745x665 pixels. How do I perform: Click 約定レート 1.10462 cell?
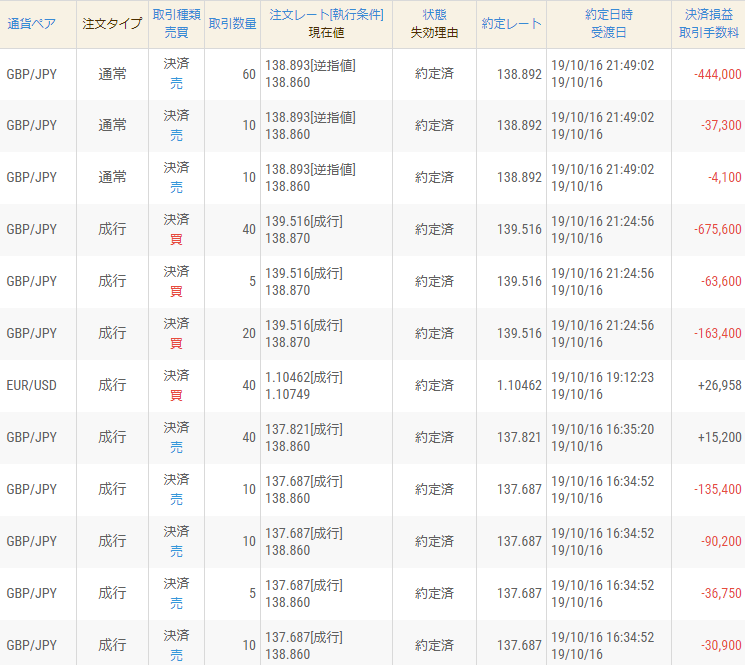coord(519,385)
